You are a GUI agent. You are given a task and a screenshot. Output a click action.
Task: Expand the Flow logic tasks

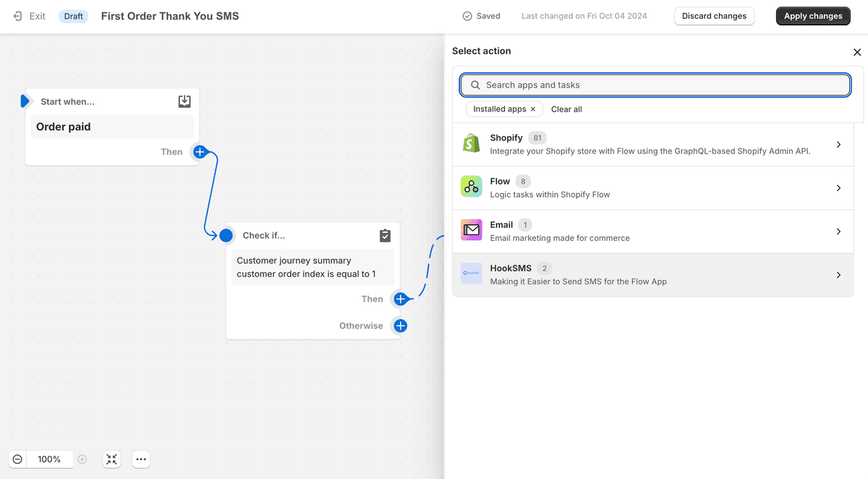point(838,188)
